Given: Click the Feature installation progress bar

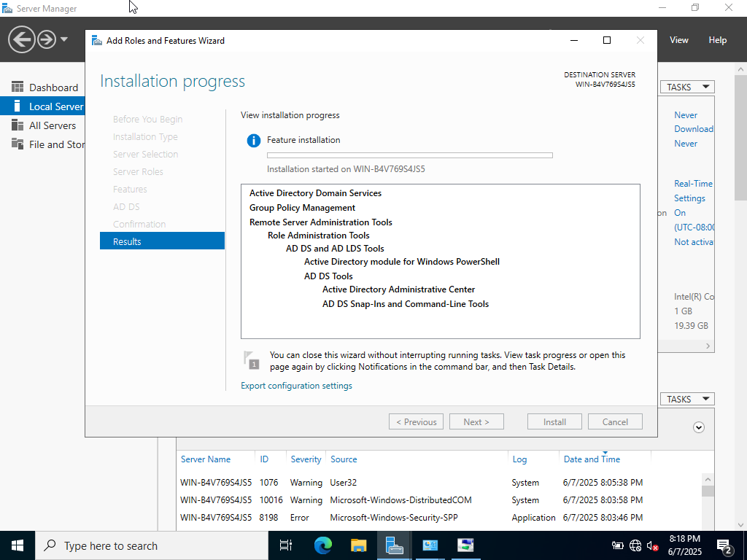Looking at the screenshot, I should click(x=409, y=155).
